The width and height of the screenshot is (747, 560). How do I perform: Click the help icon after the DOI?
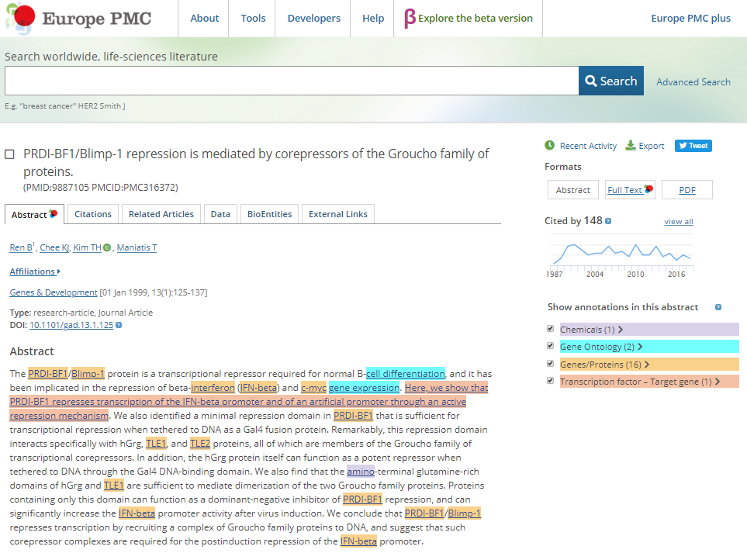click(x=119, y=326)
